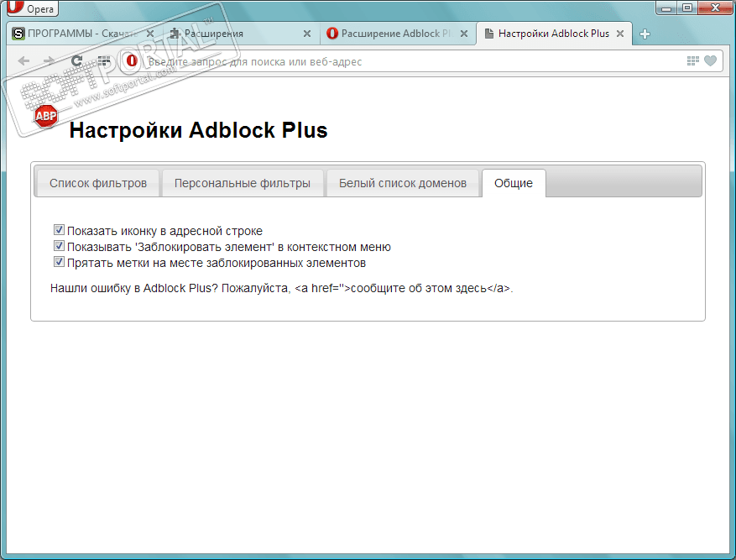Close the Расширение Adblock Plus tab

(x=464, y=34)
